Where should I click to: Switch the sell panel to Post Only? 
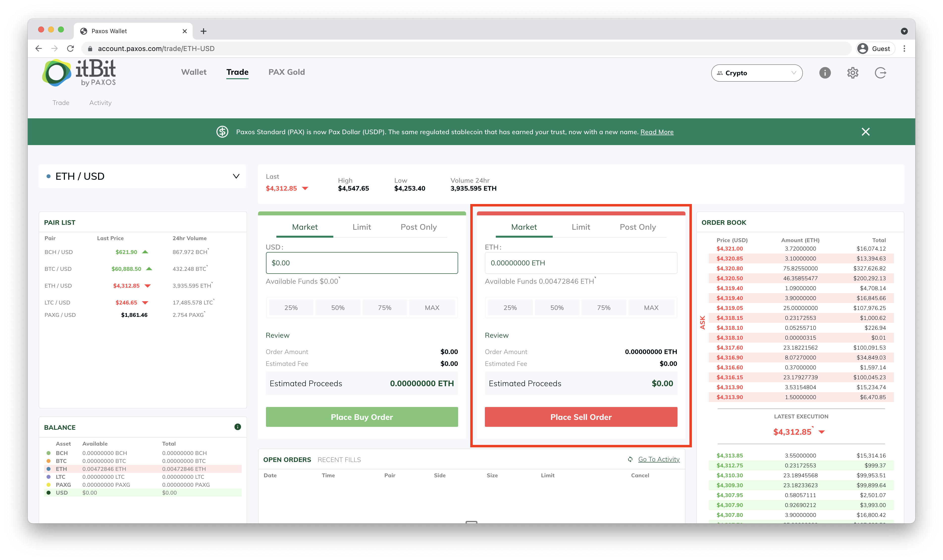[638, 227]
